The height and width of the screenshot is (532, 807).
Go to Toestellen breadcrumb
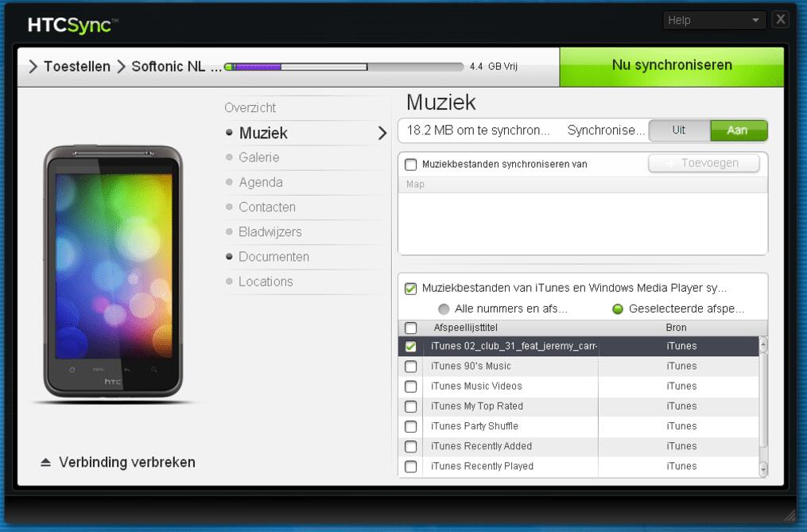(76, 67)
